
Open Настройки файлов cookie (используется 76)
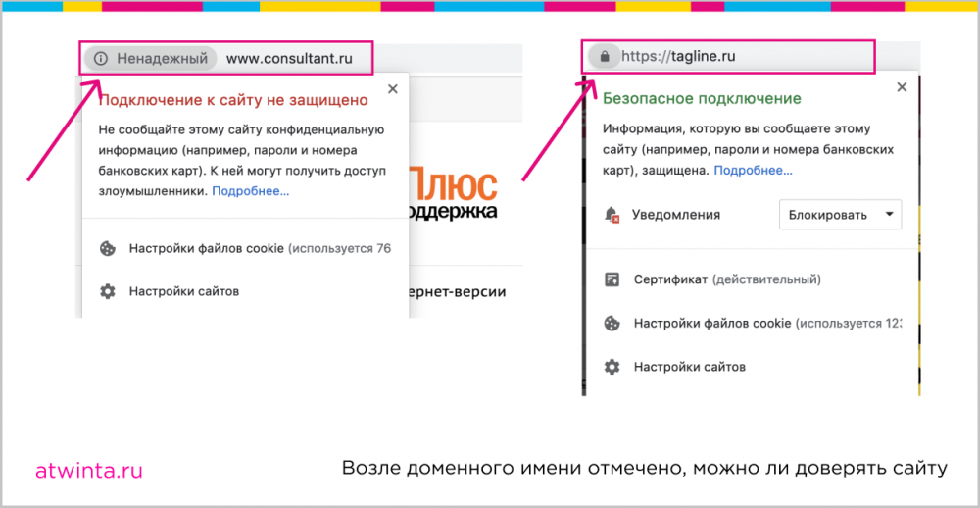point(260,248)
